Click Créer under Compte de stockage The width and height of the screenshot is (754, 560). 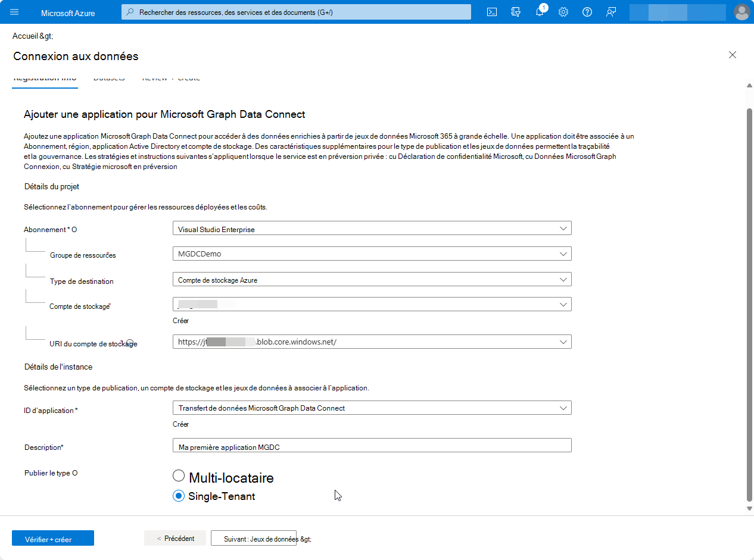[x=180, y=320]
